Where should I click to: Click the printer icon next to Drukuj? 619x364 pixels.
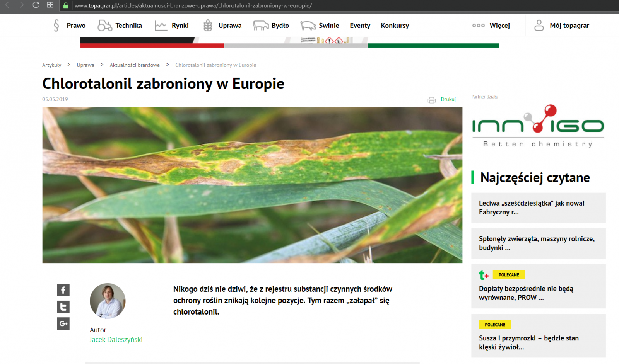[431, 100]
